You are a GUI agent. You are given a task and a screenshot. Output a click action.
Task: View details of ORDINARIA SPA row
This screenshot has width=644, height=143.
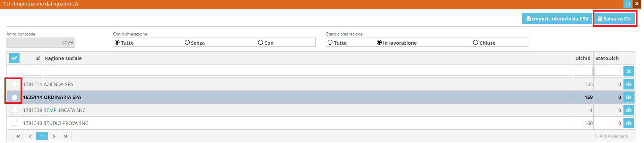click(628, 97)
